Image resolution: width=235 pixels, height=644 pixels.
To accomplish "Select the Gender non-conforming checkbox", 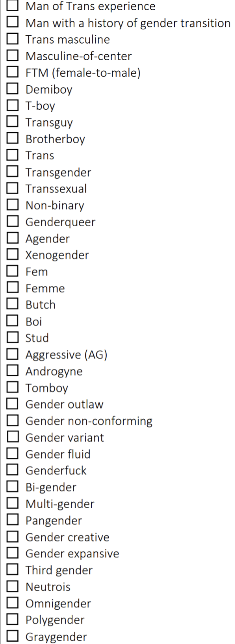I will (x=13, y=421).
